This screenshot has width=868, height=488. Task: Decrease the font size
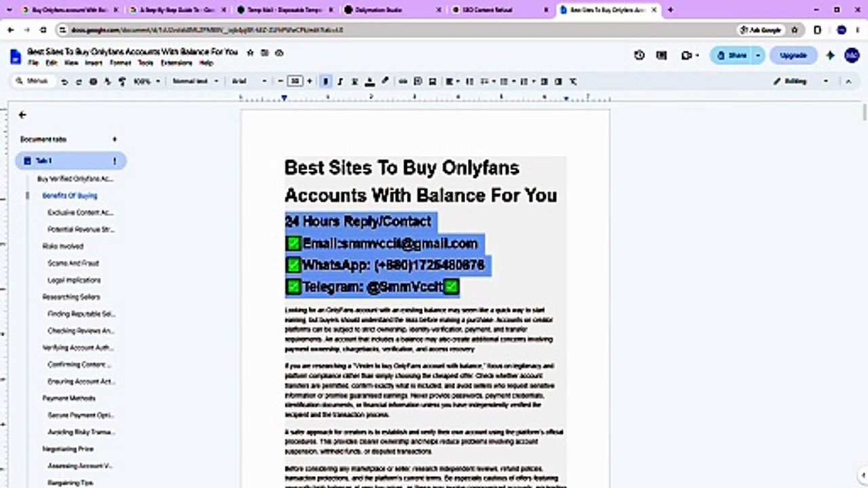(x=281, y=81)
